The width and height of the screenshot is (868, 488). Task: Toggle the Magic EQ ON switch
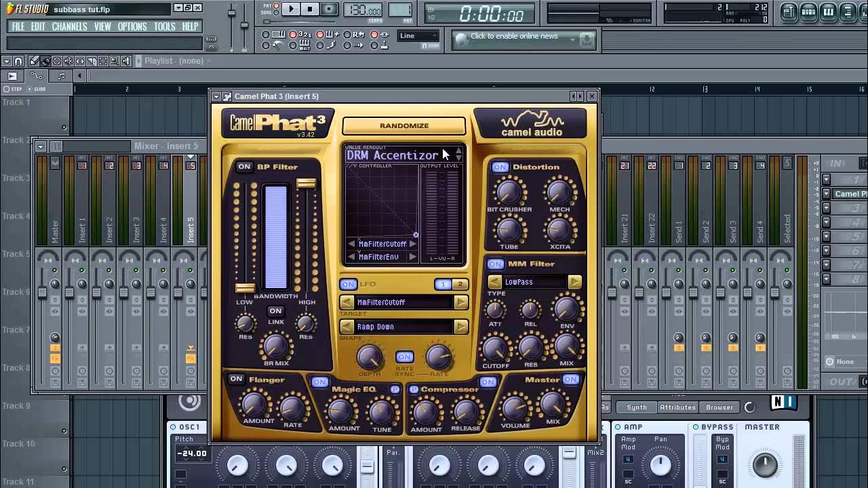320,382
